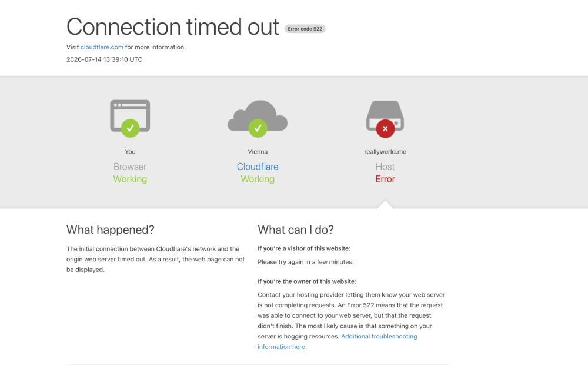This screenshot has width=588, height=372.
Task: Click the What can I do? heading
Action: click(296, 230)
